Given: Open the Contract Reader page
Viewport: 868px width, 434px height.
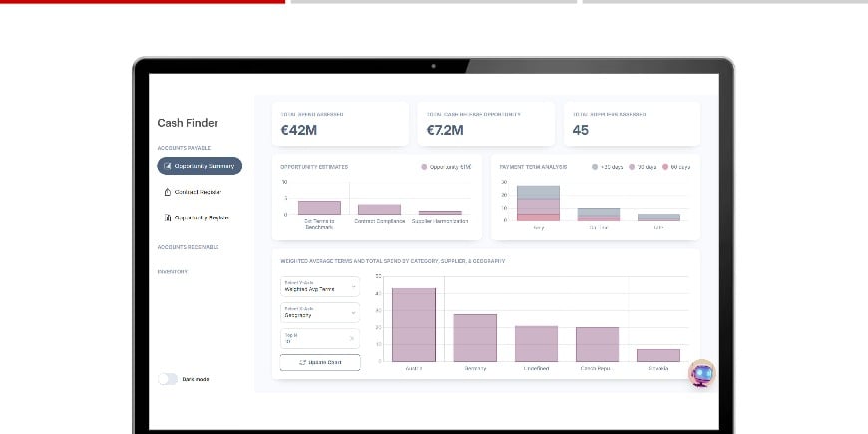Looking at the screenshot, I should pos(199,192).
